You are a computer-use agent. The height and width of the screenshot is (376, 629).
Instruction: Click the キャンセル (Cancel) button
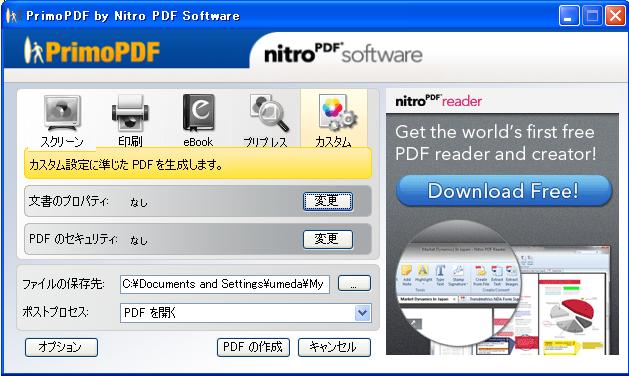pos(334,347)
